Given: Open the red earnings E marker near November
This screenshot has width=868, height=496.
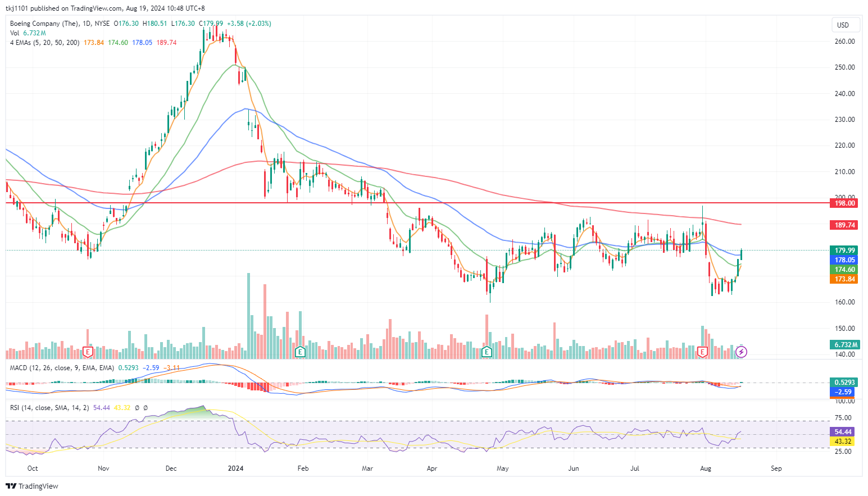Looking at the screenshot, I should coord(88,352).
